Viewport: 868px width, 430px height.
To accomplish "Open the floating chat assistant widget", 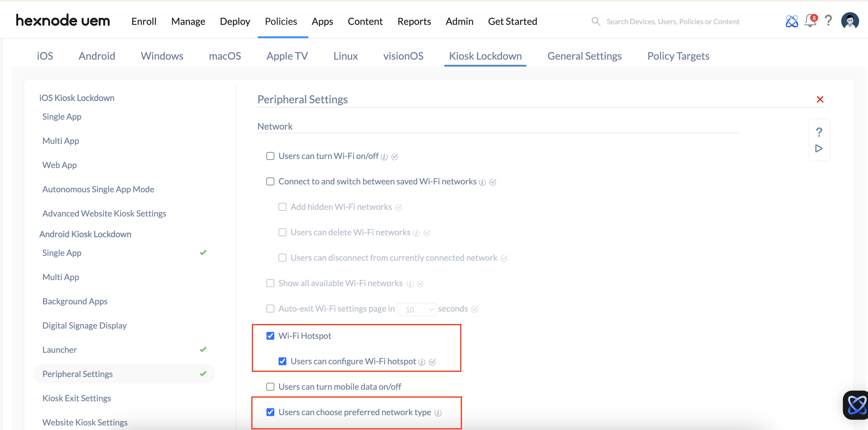I will [856, 405].
